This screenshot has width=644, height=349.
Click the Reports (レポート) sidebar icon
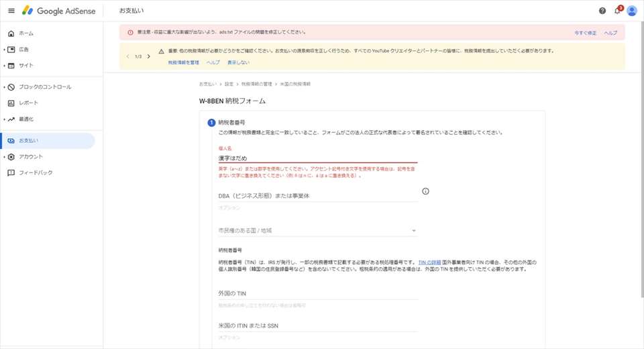(x=11, y=103)
